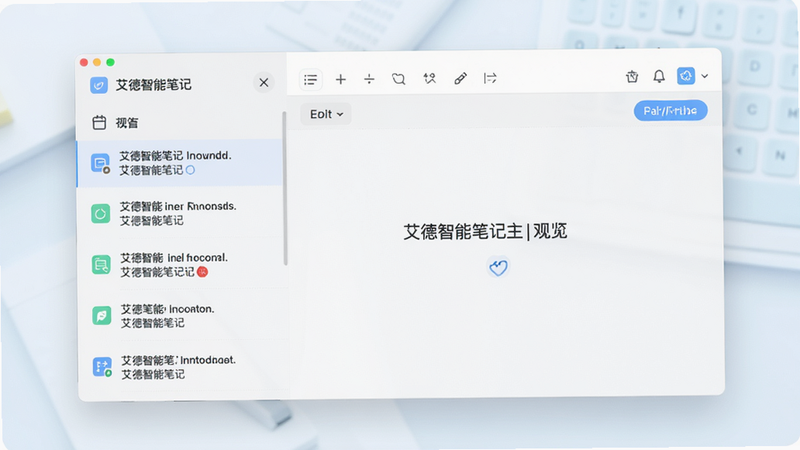Click the green chat icon for hoconal.

tap(101, 265)
